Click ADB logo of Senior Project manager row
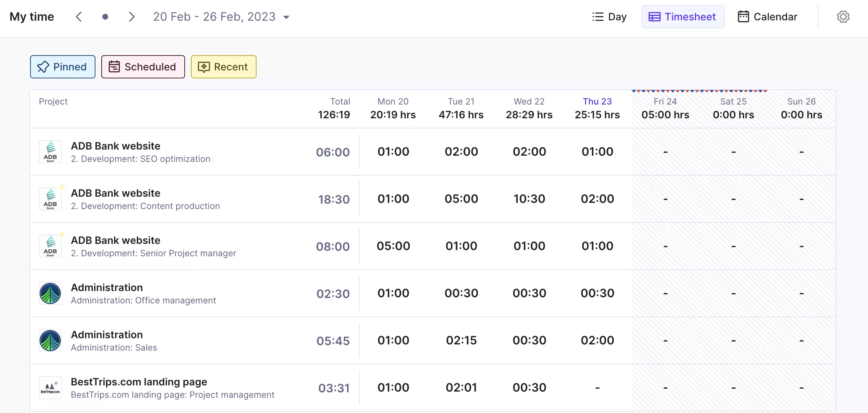The image size is (868, 413). tap(50, 246)
